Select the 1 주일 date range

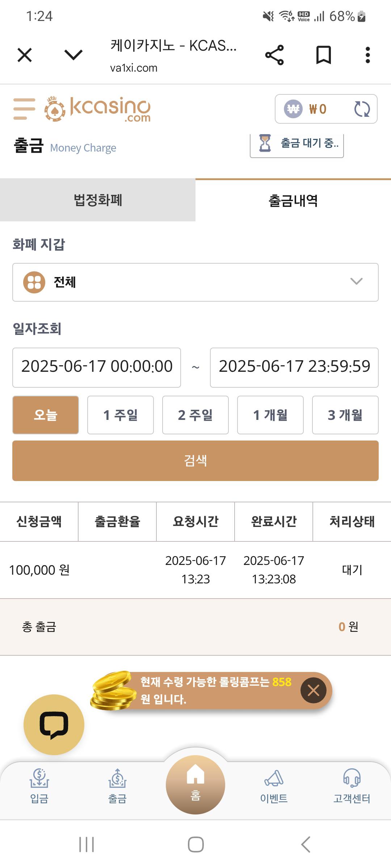pos(121,415)
